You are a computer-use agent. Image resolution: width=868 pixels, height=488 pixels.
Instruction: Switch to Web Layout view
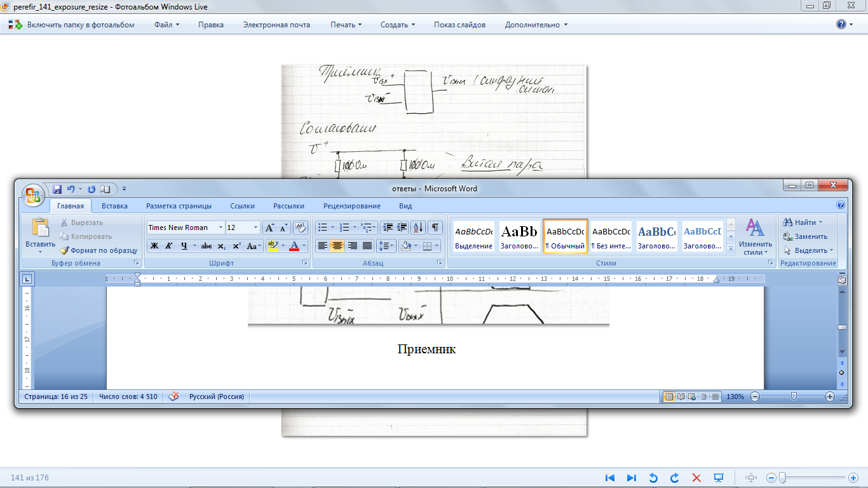pos(693,396)
